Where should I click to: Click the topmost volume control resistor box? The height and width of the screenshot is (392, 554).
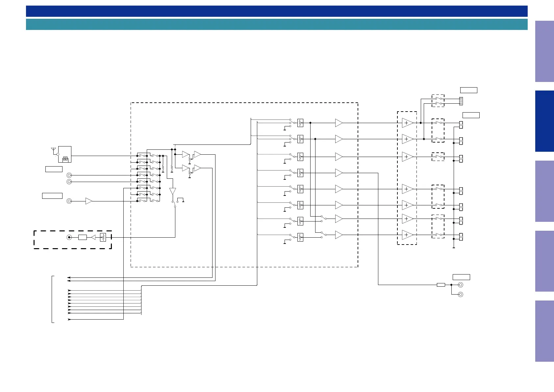pyautogui.click(x=300, y=123)
